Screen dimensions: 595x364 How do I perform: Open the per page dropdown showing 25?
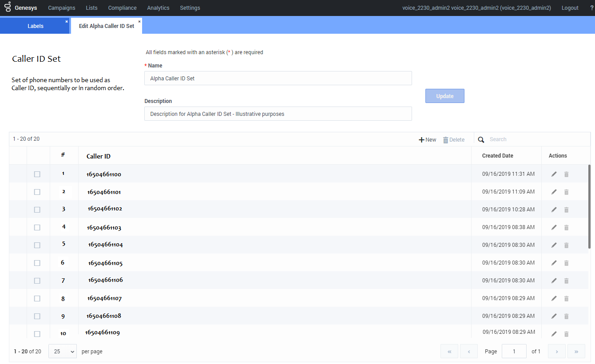click(62, 351)
